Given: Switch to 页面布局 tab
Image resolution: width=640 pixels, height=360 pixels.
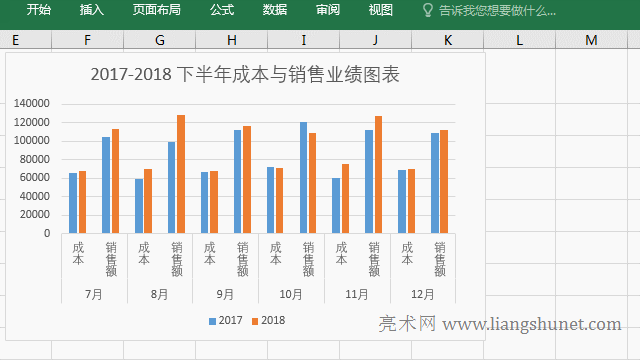Looking at the screenshot, I should (x=157, y=10).
